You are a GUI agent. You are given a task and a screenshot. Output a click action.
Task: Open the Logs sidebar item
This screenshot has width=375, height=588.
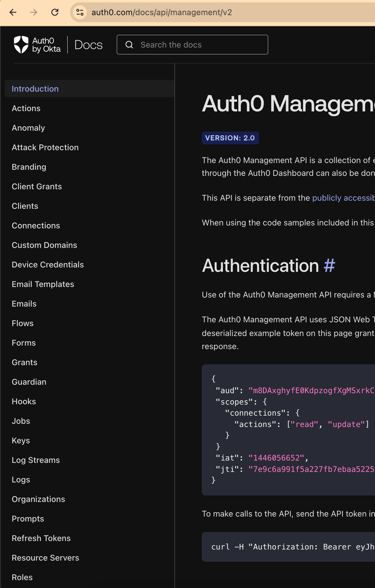pyautogui.click(x=21, y=480)
